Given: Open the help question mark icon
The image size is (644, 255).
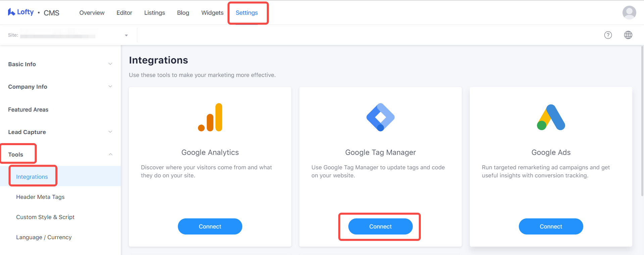Looking at the screenshot, I should click(x=608, y=35).
